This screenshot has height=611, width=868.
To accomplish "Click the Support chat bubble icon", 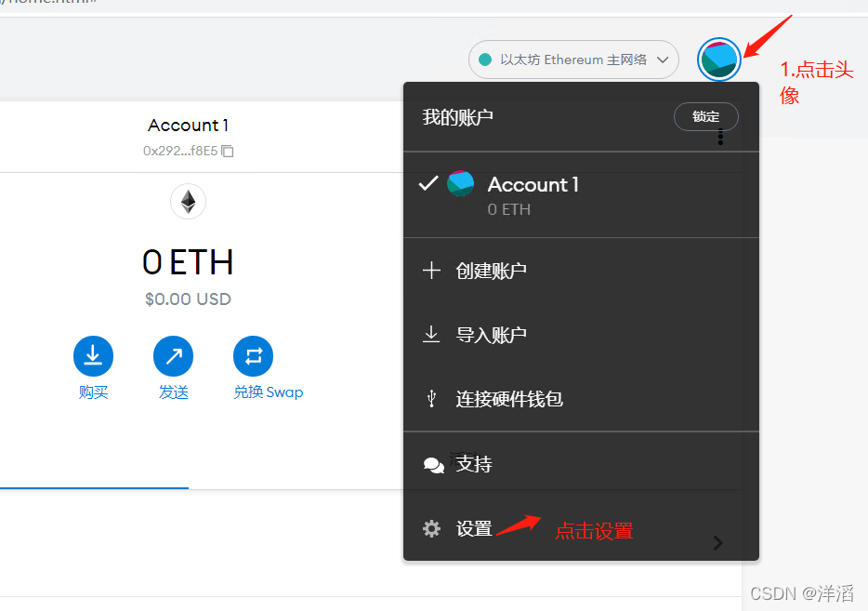I will [x=433, y=465].
